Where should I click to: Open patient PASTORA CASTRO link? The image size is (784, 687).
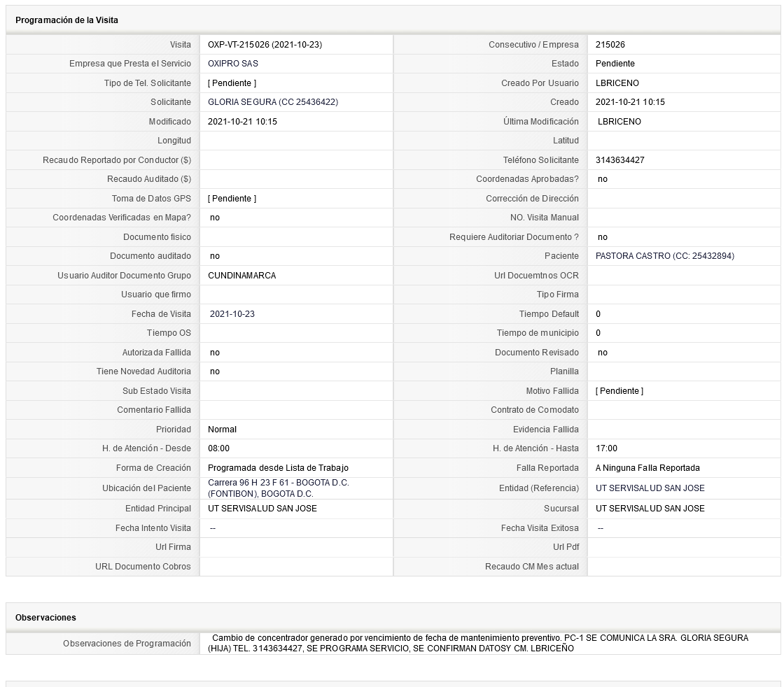664,256
